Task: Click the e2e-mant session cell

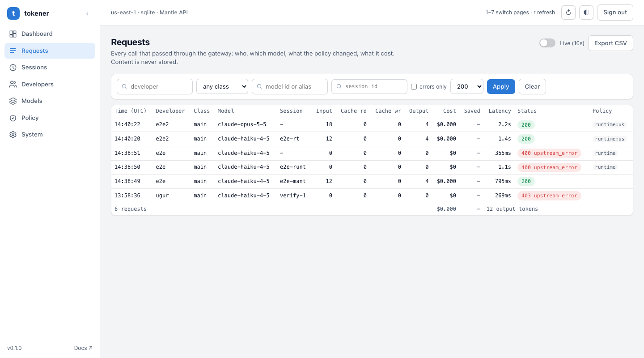Action: click(x=293, y=181)
